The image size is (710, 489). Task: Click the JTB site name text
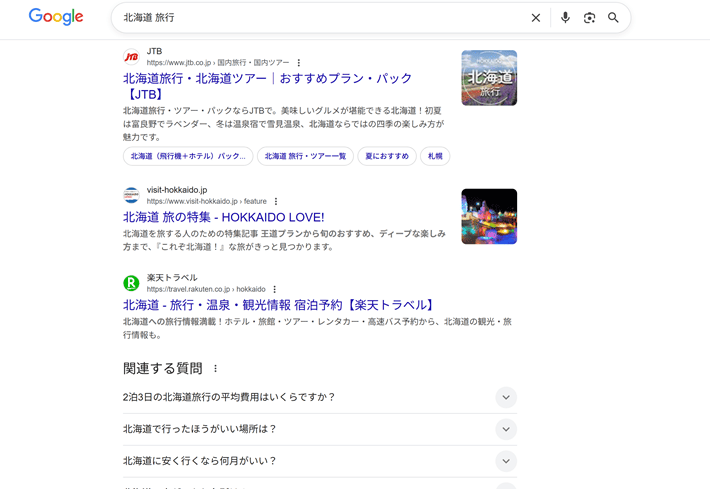(154, 51)
